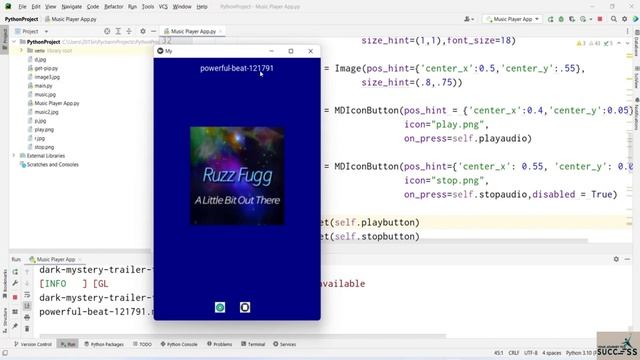Stop the running app with red square in top toolbar

click(x=600, y=19)
